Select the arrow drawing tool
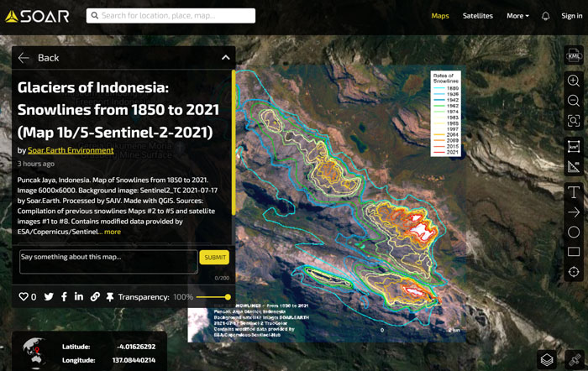Viewport: 588px width, 371px height. [x=574, y=212]
